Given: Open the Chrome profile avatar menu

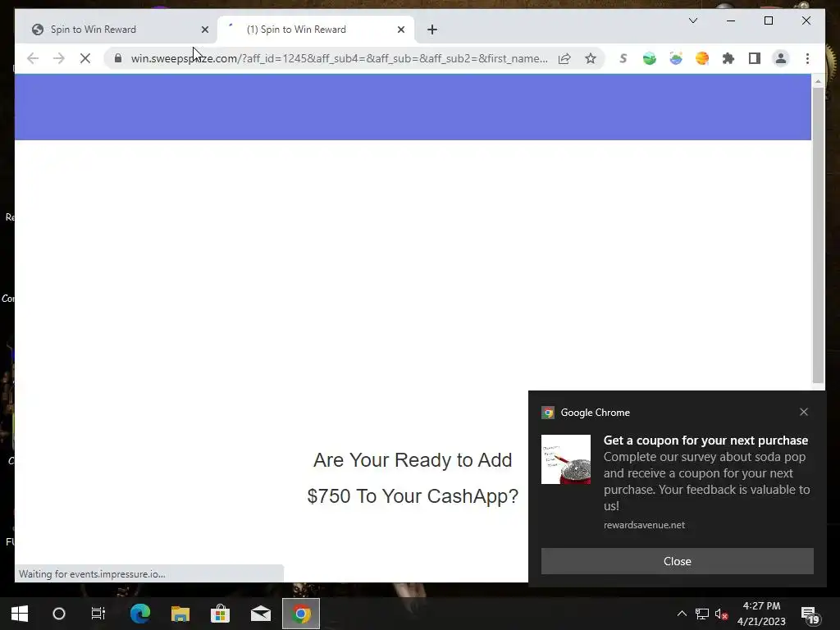Looking at the screenshot, I should [x=781, y=58].
